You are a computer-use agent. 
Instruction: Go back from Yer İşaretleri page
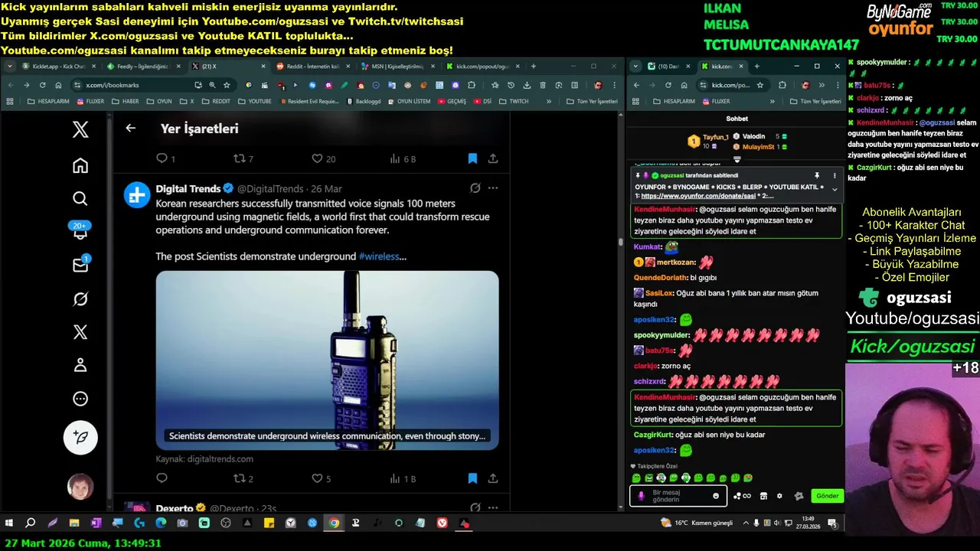point(130,129)
